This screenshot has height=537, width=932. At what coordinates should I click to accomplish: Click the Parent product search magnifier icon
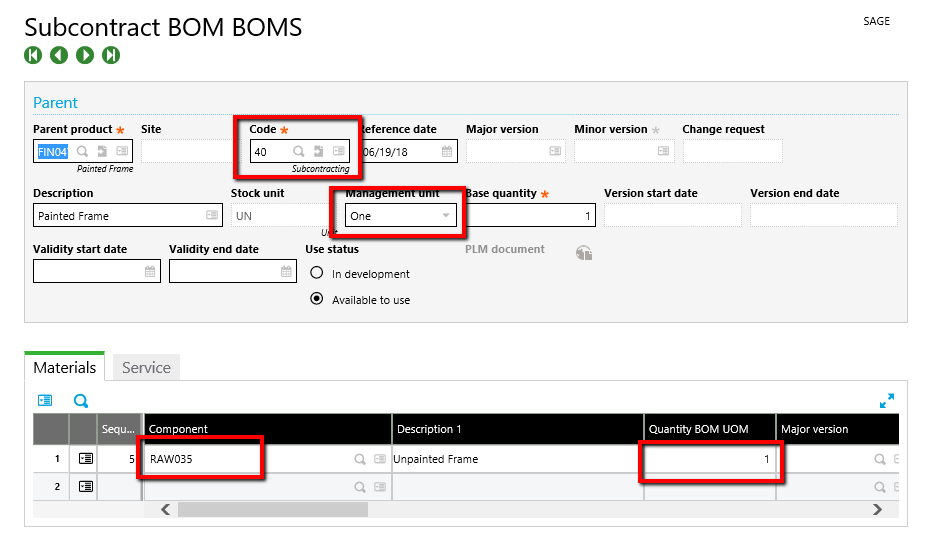click(82, 151)
